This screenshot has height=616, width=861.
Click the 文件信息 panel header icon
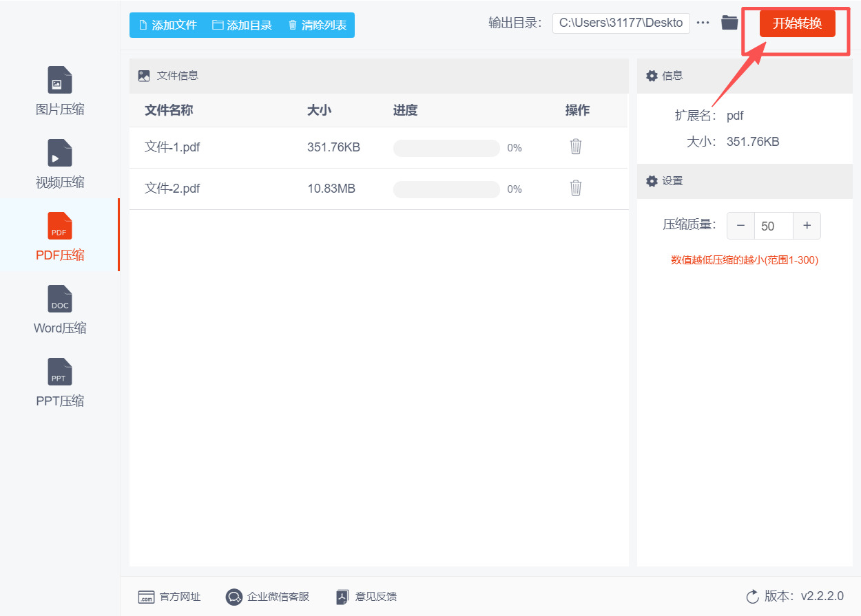tap(143, 76)
